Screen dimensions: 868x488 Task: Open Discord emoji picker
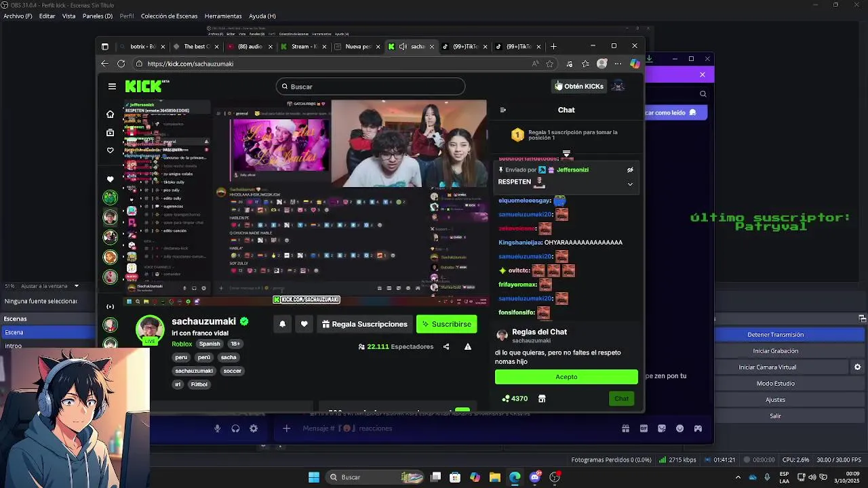(x=679, y=428)
